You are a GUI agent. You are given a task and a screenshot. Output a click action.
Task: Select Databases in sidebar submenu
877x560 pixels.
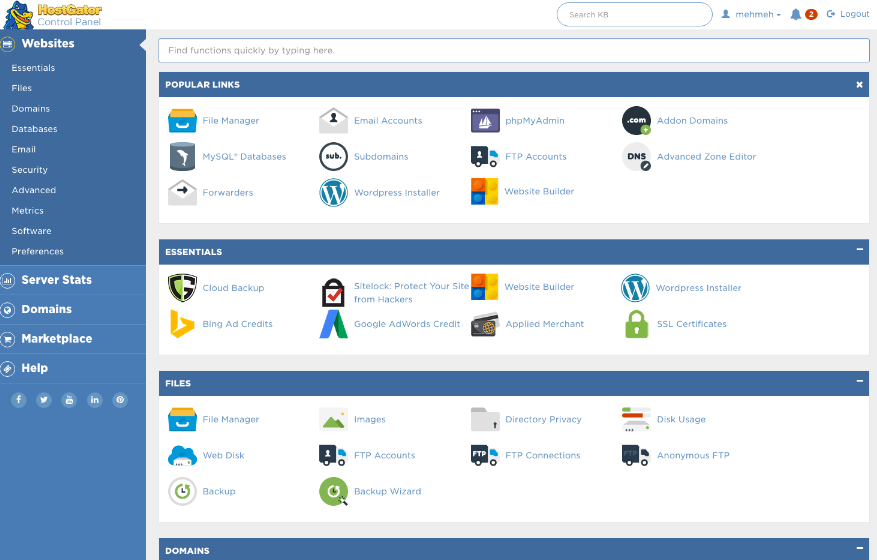pos(34,129)
